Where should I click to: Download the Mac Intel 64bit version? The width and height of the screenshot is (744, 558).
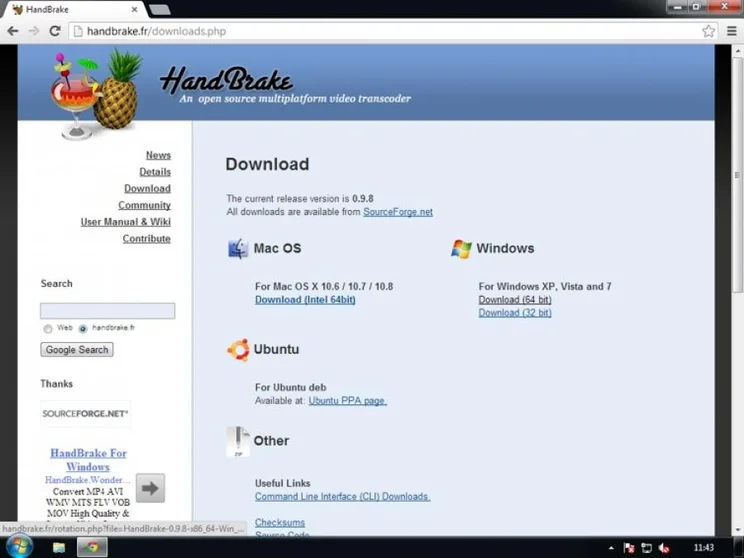click(305, 300)
